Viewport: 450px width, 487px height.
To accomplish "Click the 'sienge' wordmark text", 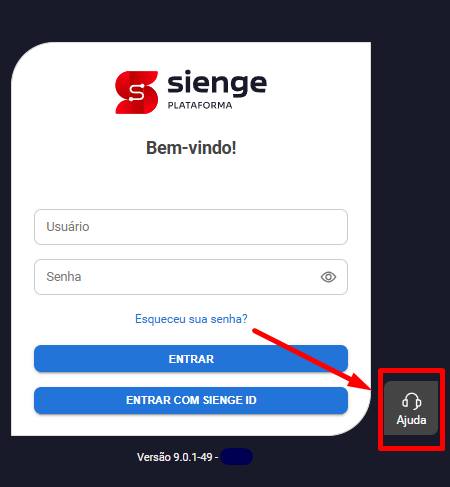I will (x=217, y=83).
